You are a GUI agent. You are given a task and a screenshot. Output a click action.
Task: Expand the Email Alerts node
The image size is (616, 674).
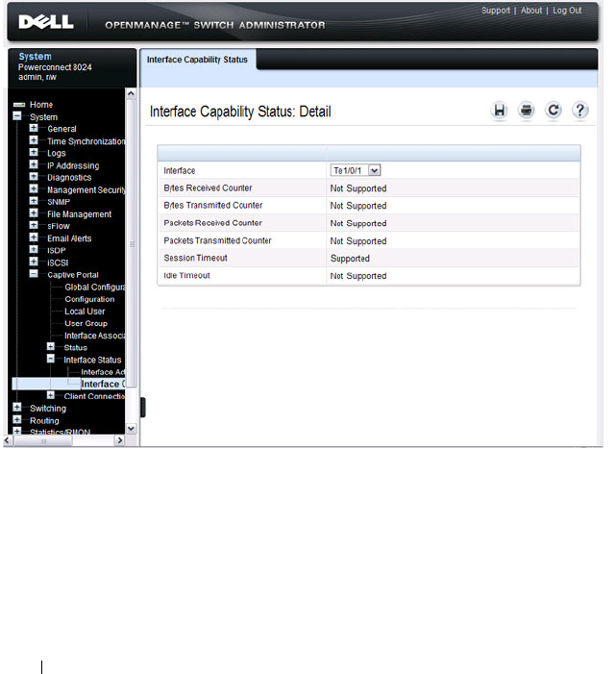tap(34, 237)
